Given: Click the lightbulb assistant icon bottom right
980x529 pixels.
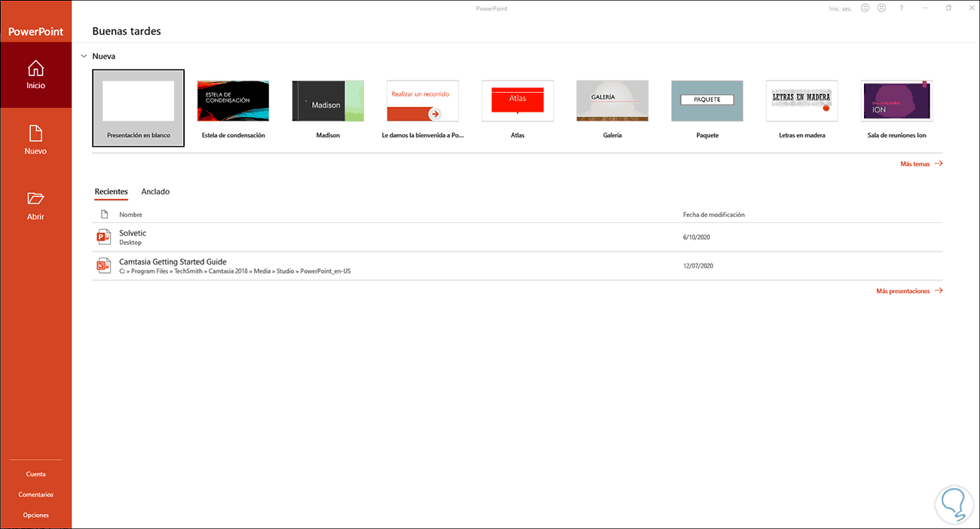Looking at the screenshot, I should pyautogui.click(x=954, y=504).
